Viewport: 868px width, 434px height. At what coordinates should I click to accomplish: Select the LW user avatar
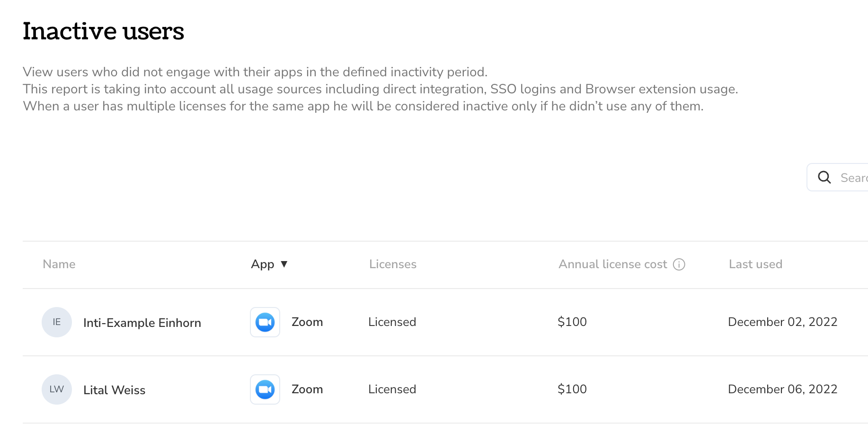click(x=57, y=389)
